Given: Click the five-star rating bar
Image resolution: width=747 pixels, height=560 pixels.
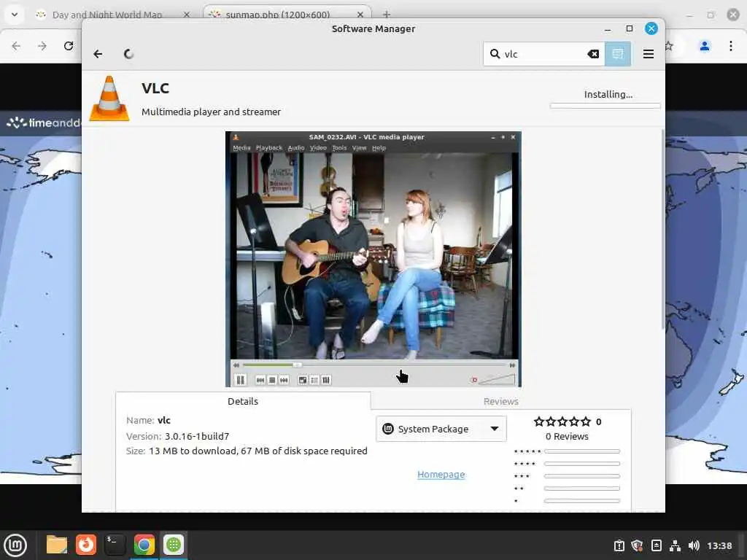Looking at the screenshot, I should 581,451.
